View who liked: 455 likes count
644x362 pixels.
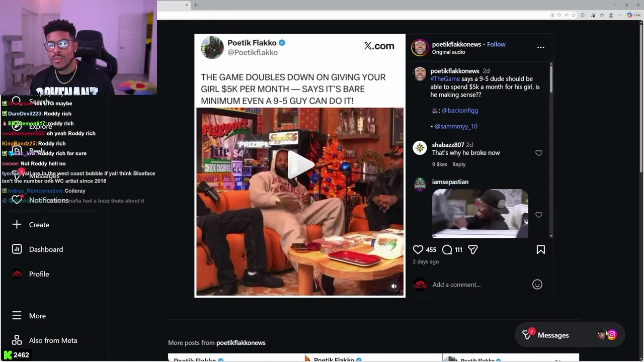[431, 250]
